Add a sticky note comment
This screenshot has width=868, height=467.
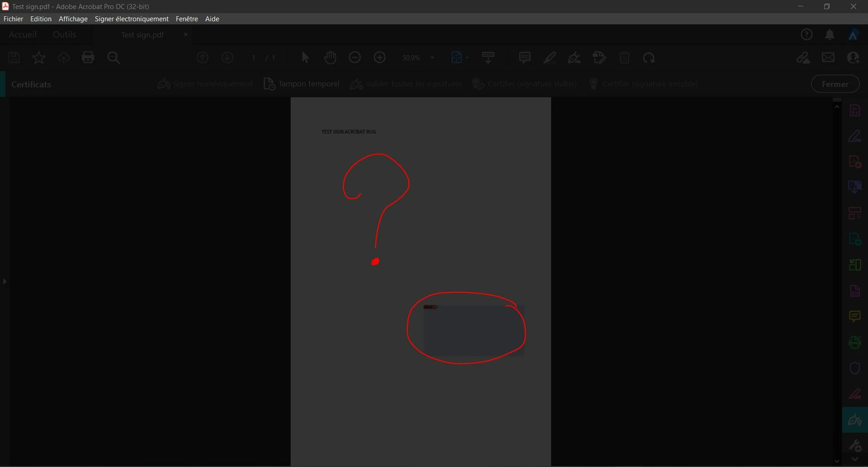point(524,57)
